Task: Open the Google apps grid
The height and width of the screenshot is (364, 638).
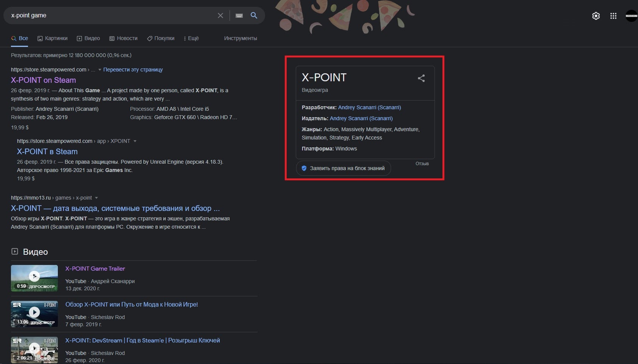Action: pos(613,16)
